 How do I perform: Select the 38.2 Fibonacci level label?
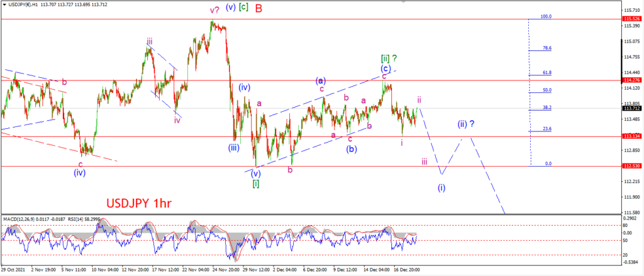(547, 108)
